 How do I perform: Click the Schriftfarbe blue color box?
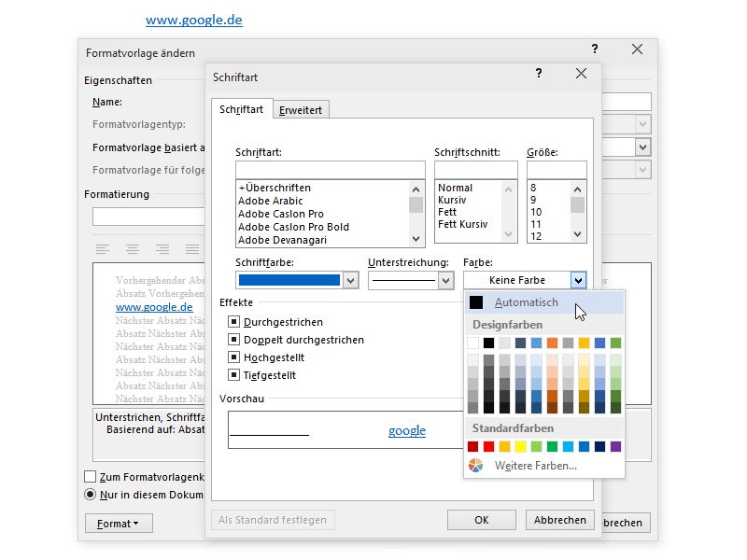pyautogui.click(x=289, y=281)
